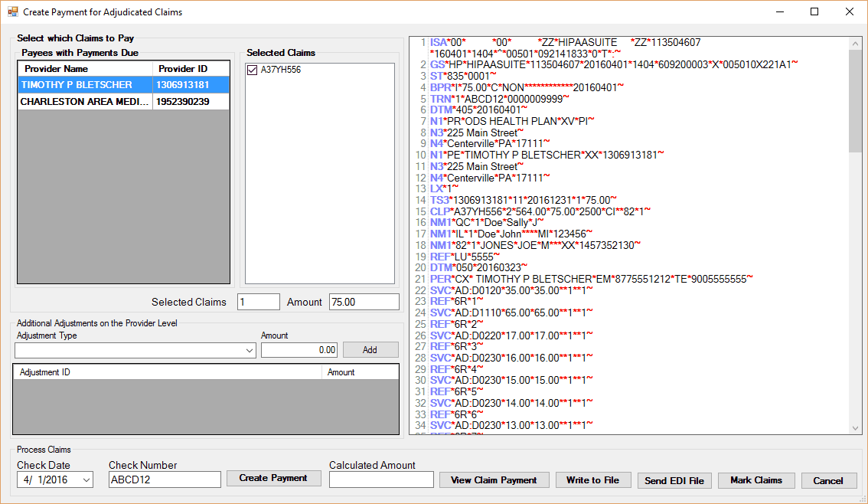Image resolution: width=868 pixels, height=504 pixels.
Task: Click the Mark Claims button
Action: coord(755,480)
